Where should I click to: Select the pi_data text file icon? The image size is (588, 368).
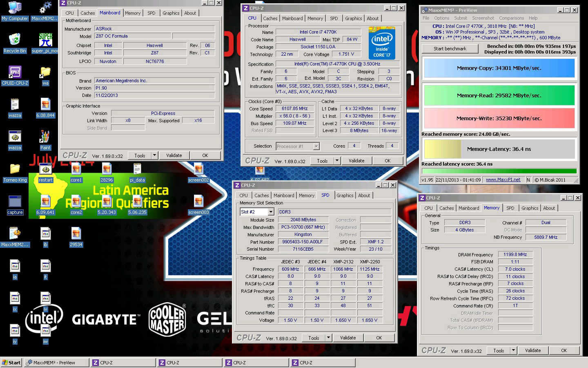pyautogui.click(x=137, y=172)
